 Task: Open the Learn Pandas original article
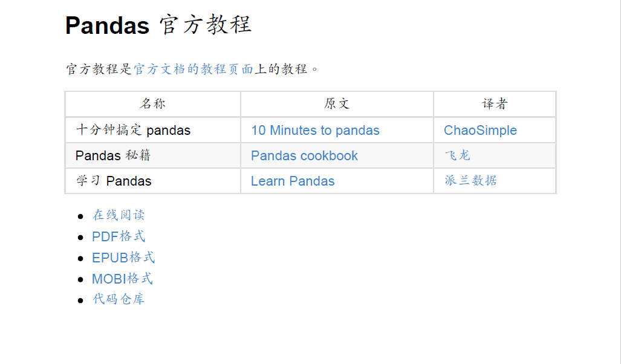click(293, 181)
